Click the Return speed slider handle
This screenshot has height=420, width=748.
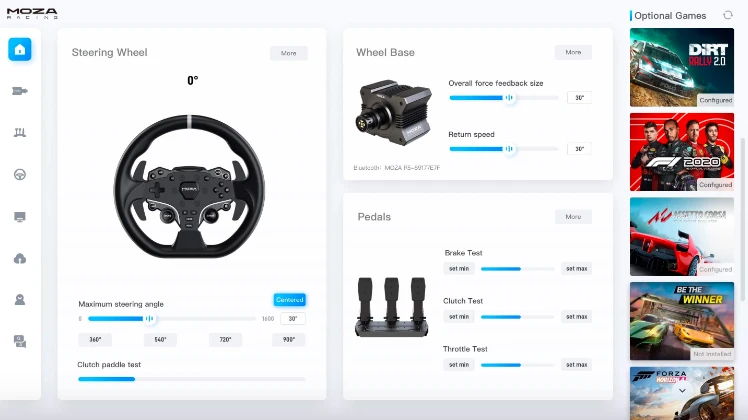point(509,149)
